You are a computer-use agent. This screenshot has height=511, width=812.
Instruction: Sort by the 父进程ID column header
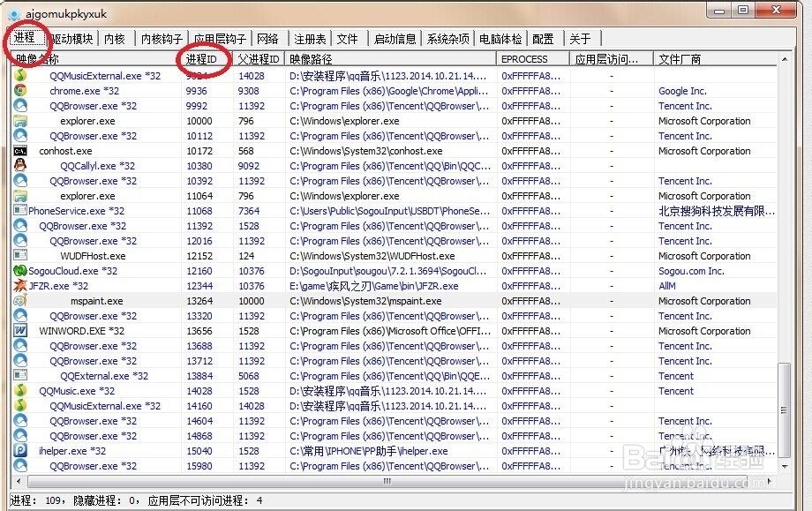[x=259, y=59]
